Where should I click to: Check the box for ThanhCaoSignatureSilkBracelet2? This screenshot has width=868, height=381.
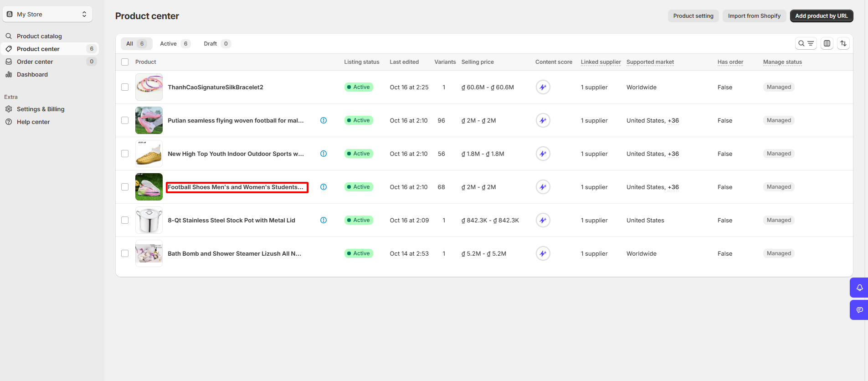coord(125,87)
